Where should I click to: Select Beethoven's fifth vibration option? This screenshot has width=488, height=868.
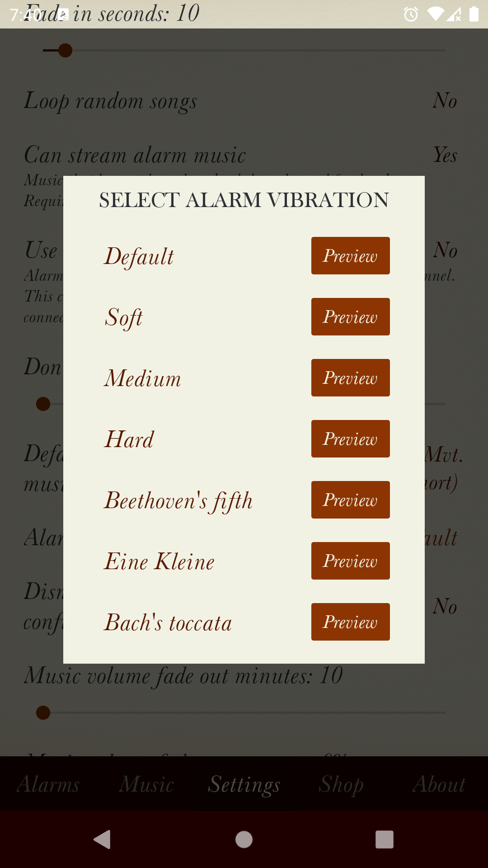(x=178, y=501)
